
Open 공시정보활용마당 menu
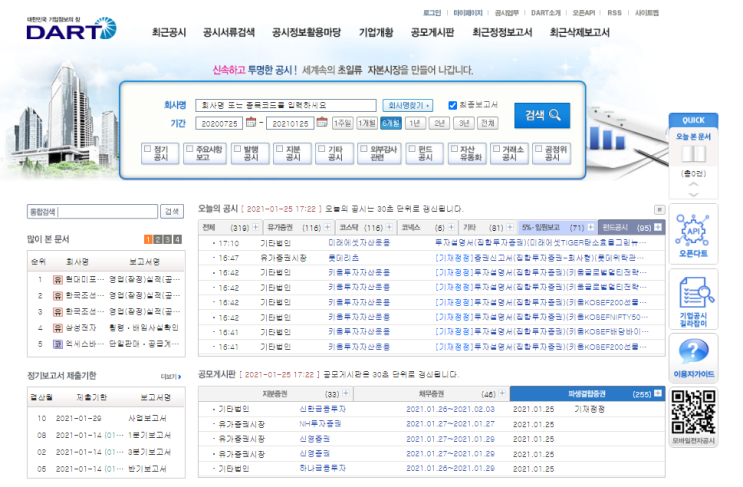[x=306, y=32]
